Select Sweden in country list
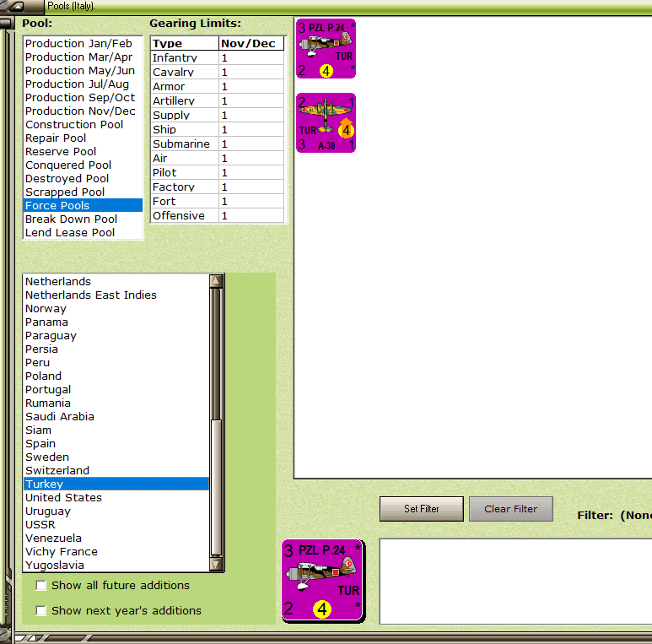This screenshot has height=644, width=652. coord(116,457)
